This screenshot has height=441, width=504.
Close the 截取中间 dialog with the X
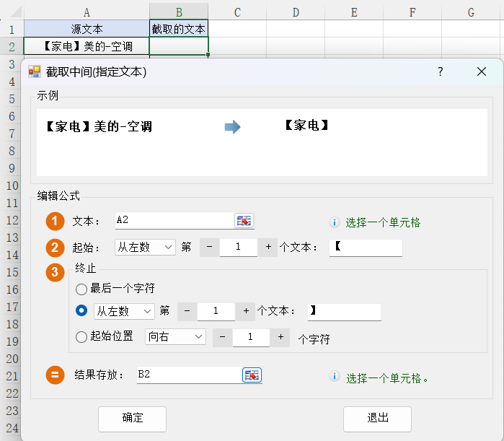click(482, 71)
